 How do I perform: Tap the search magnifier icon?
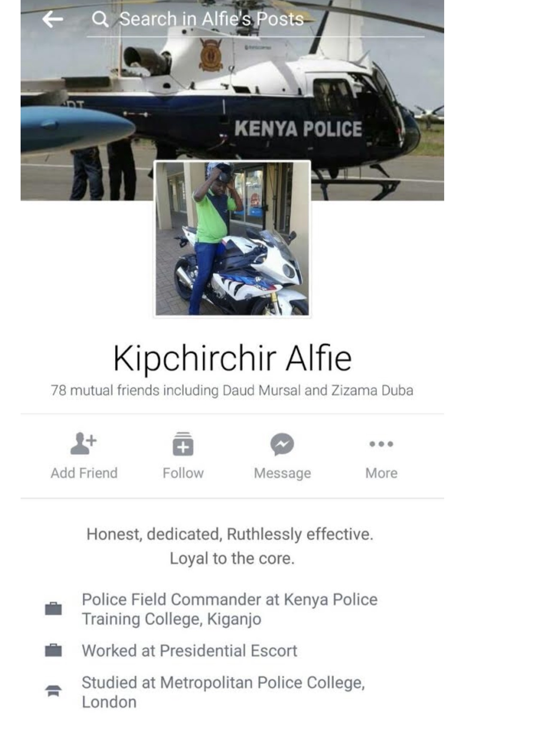100,19
